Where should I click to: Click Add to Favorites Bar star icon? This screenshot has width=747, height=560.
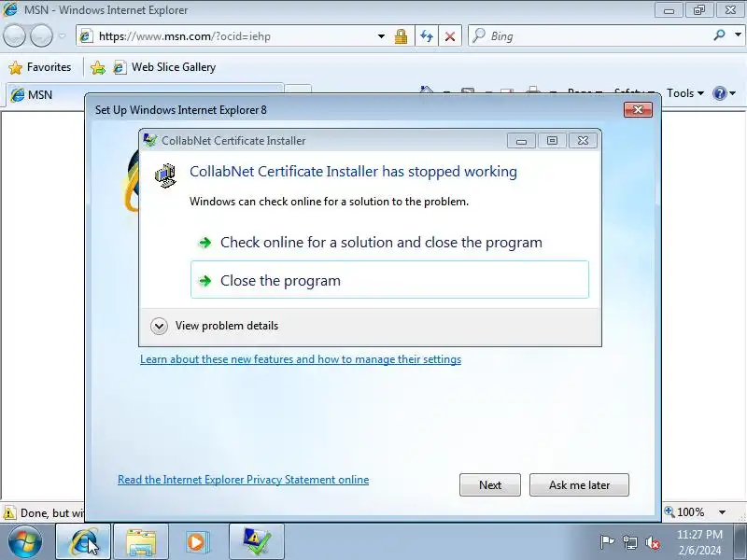[98, 67]
